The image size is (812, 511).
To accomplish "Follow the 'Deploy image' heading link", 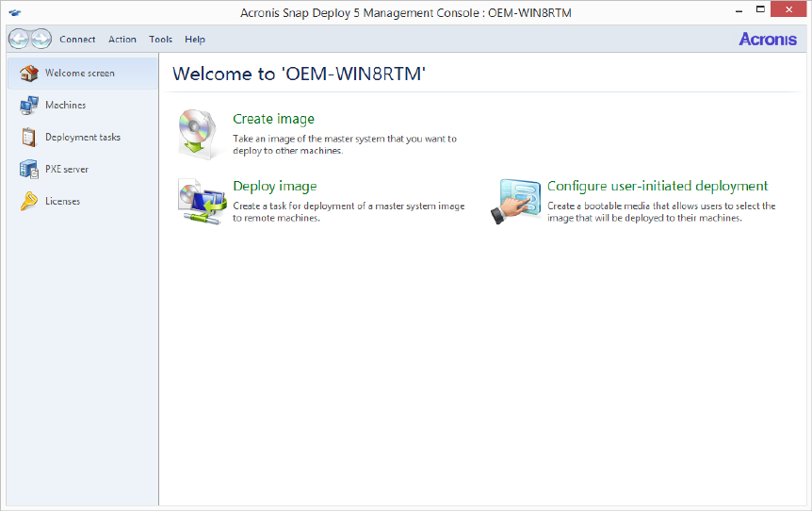I will pyautogui.click(x=274, y=187).
